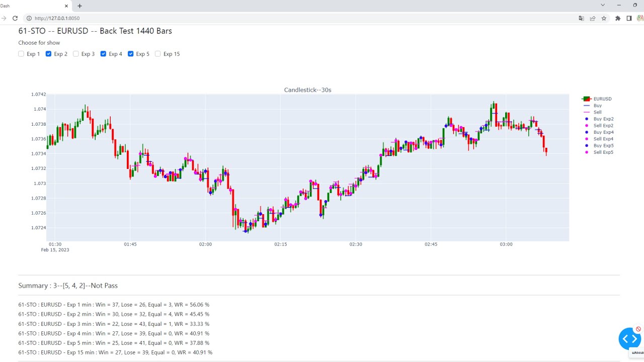Image resolution: width=644 pixels, height=362 pixels.
Task: Open a new browser tab
Action: [79, 6]
